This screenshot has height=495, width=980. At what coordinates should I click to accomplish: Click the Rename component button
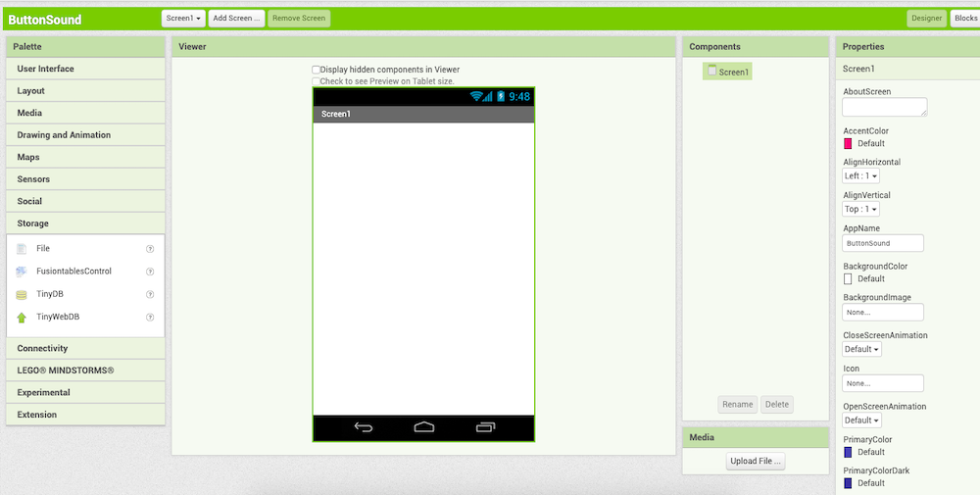(x=738, y=405)
